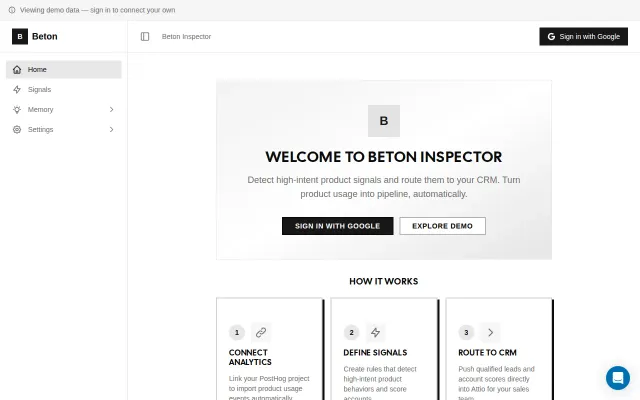Click the WELCOME TO BETON INSPECTOR heading
640x400 pixels.
point(384,157)
